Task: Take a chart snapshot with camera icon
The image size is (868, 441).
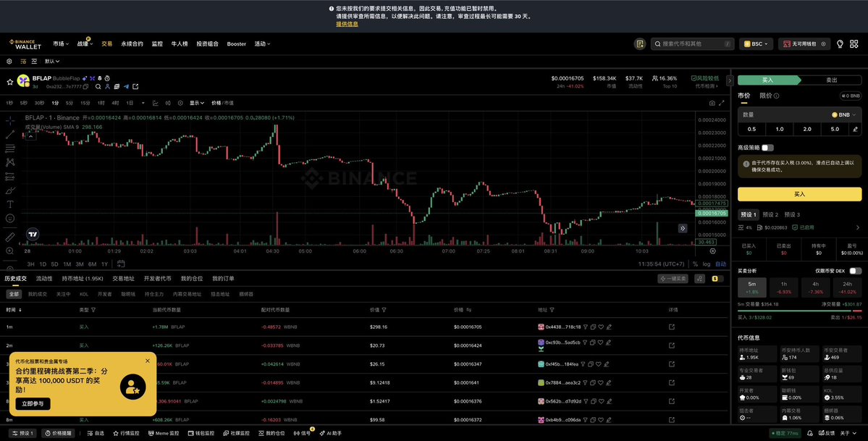Action: (x=712, y=103)
